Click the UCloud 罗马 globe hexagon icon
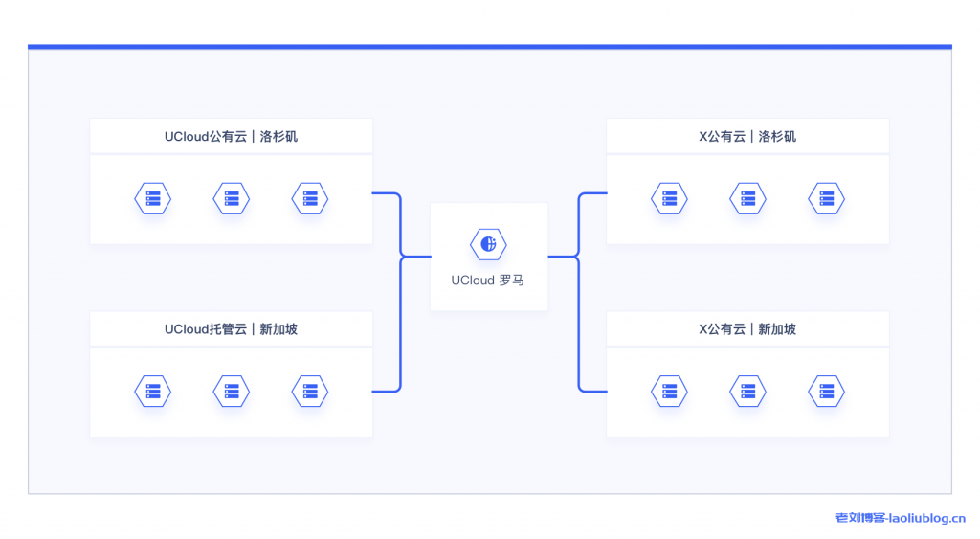This screenshot has width=980, height=539. pos(488,244)
